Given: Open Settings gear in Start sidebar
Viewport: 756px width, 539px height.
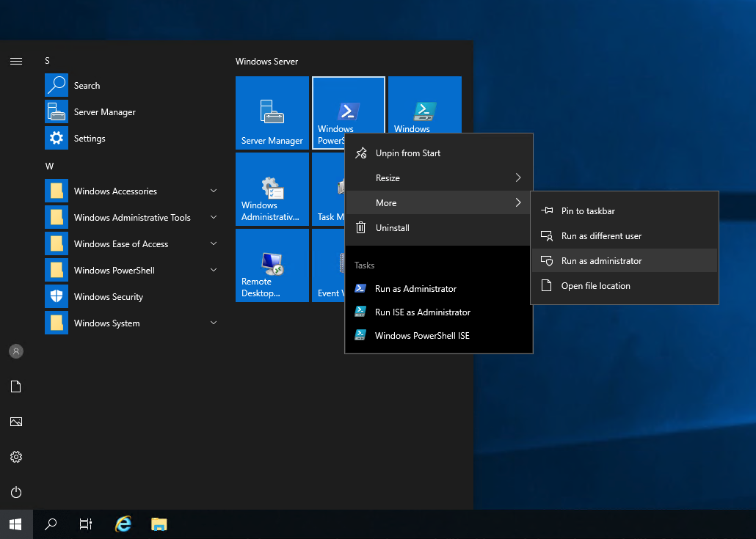Looking at the screenshot, I should [x=16, y=457].
